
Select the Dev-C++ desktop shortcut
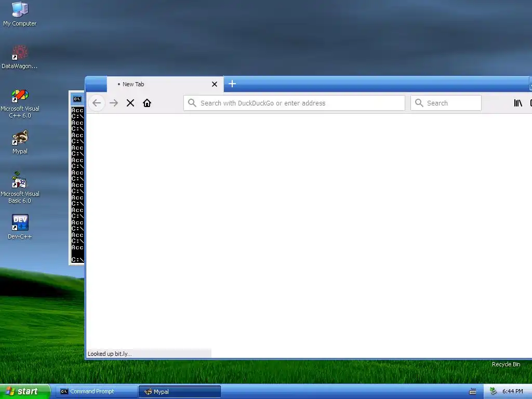20,227
